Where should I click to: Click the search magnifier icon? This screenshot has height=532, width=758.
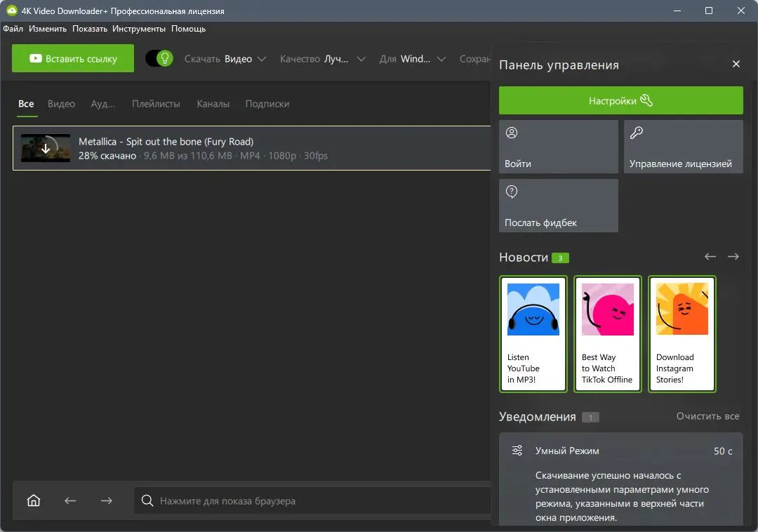click(147, 500)
